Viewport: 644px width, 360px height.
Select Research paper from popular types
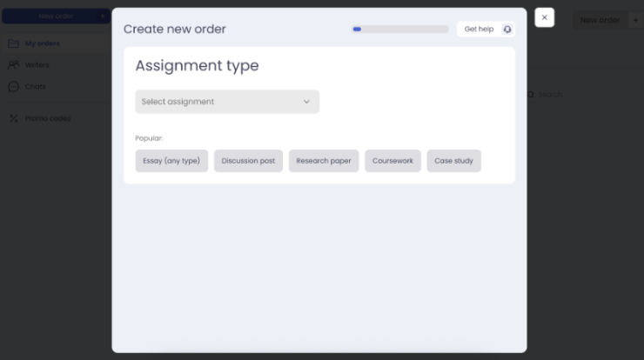pos(323,161)
